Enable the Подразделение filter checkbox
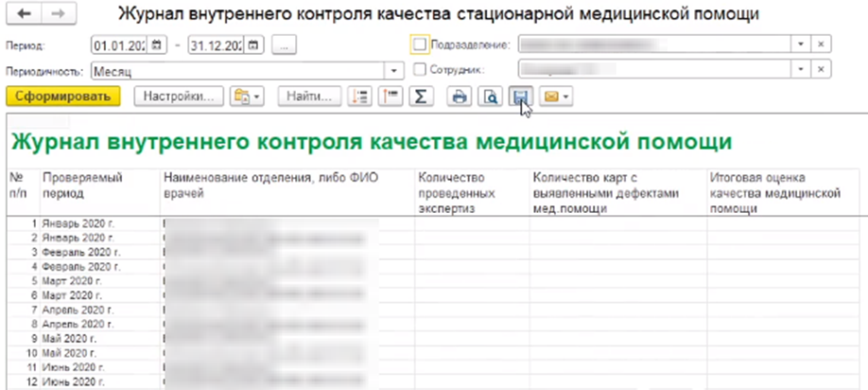868x390 pixels. [x=421, y=44]
